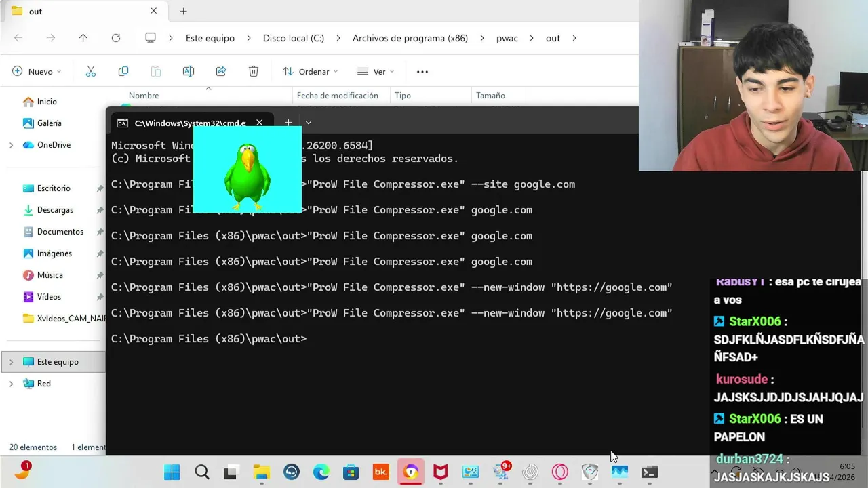The height and width of the screenshot is (488, 868).
Task: Click the Delete trash icon in Explorer
Action: (x=254, y=71)
